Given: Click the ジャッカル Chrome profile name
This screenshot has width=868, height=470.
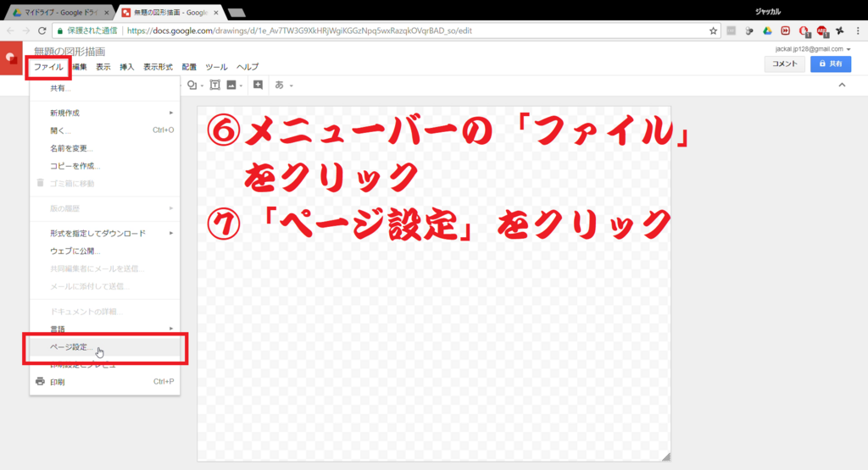Looking at the screenshot, I should click(768, 12).
